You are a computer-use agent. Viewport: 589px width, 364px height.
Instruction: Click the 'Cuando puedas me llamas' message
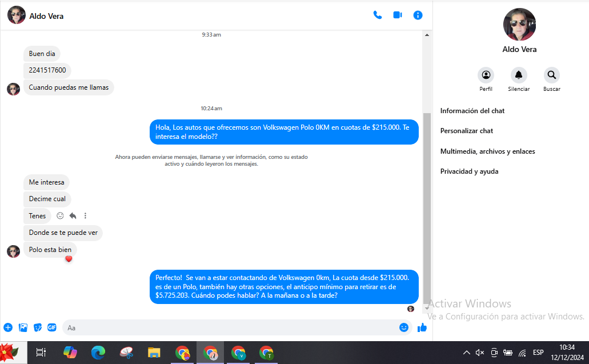pos(69,87)
